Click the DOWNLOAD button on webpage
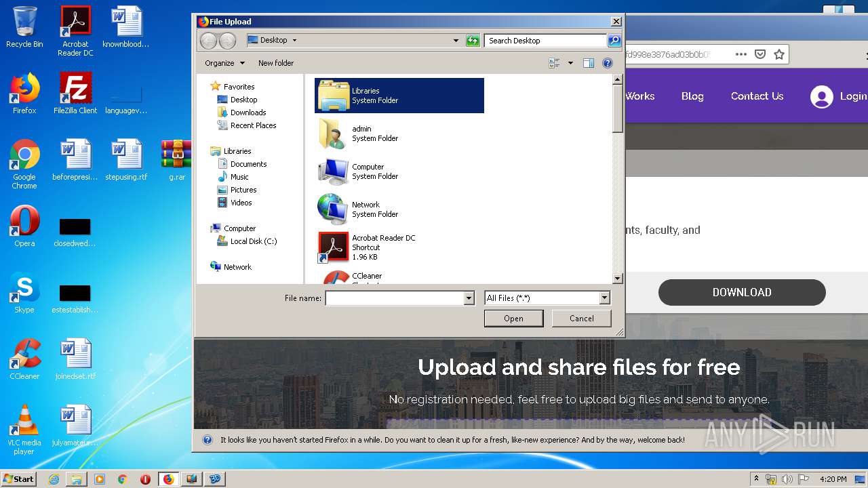Screen dimensions: 868x488 [742, 292]
